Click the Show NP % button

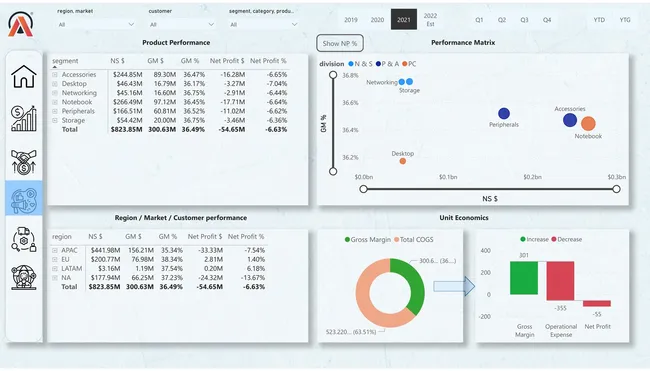[340, 43]
